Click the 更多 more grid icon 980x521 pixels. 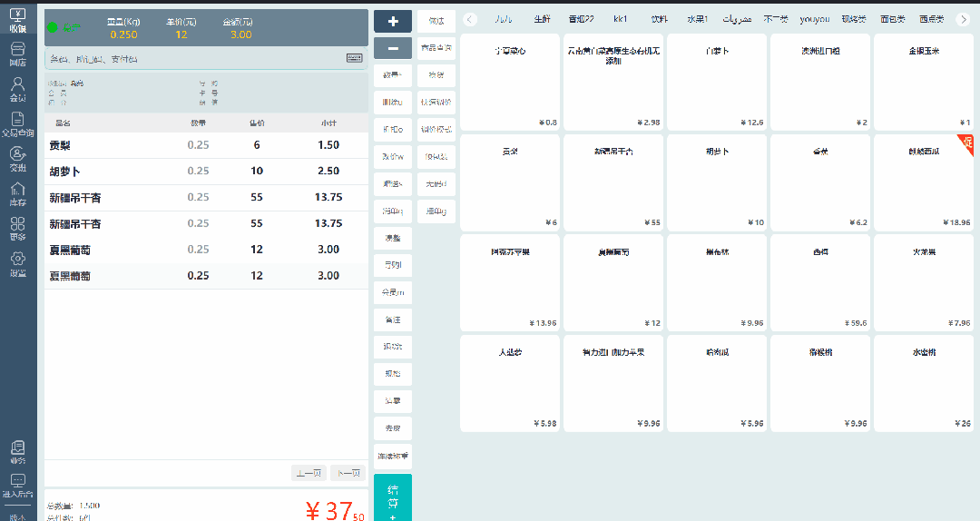coord(17,229)
